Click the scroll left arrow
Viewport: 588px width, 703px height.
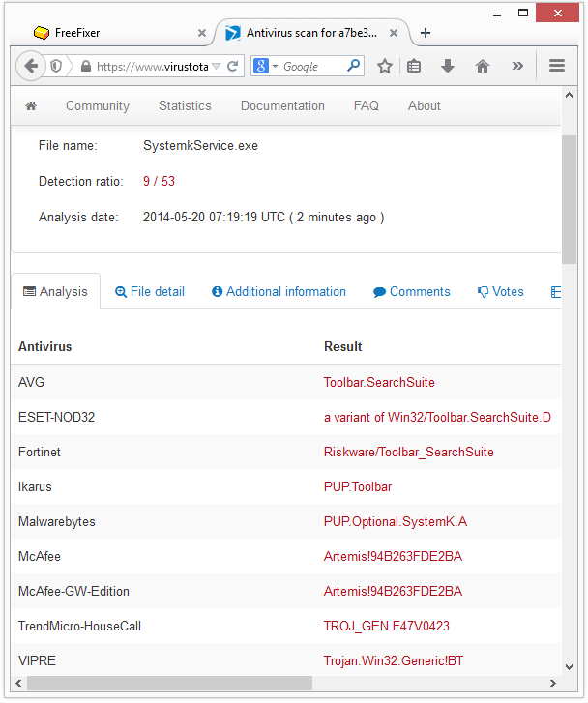pyautogui.click(x=18, y=684)
